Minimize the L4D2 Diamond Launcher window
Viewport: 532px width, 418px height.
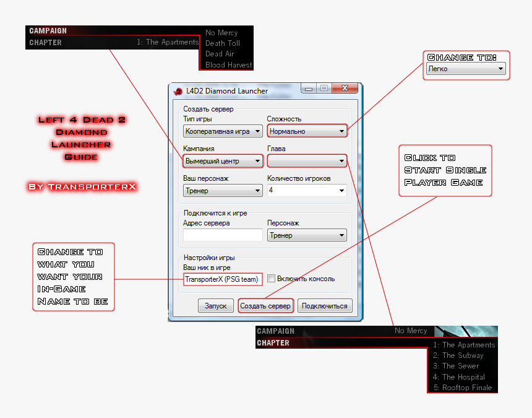[309, 89]
